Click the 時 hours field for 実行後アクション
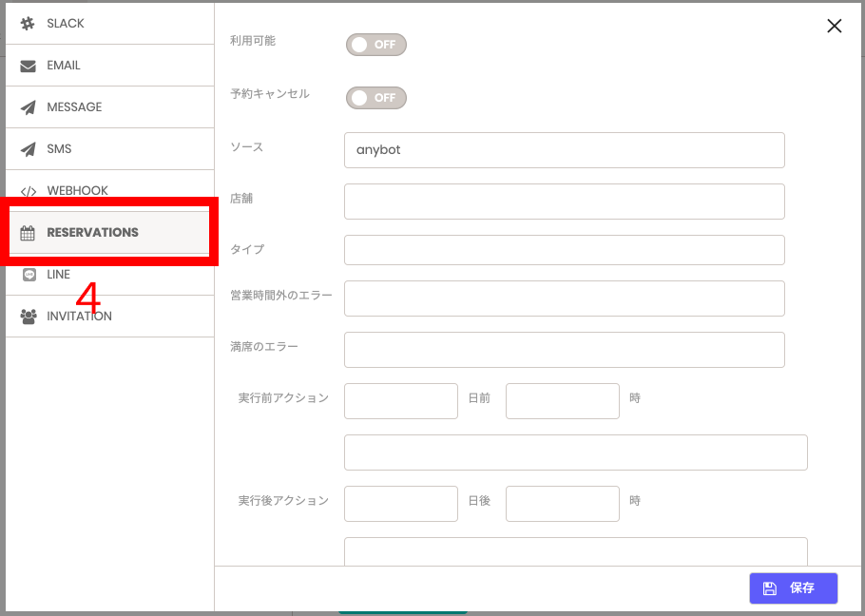Viewport: 865px width, 616px height. tap(563, 504)
